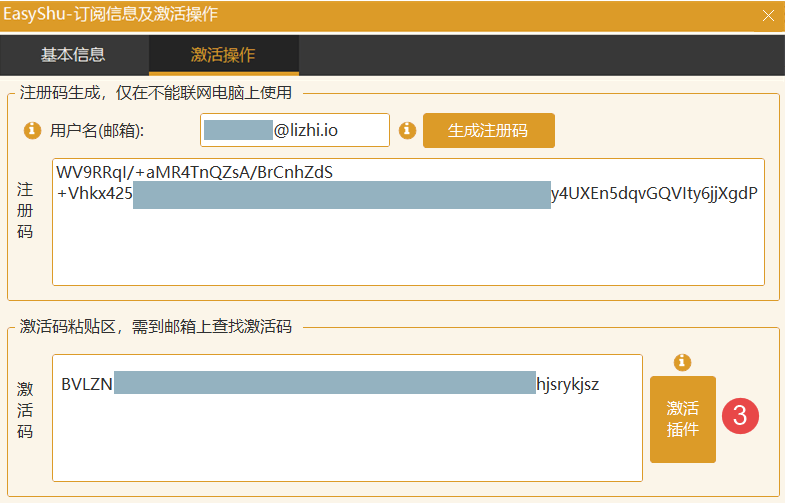Click the 注册码生成 group header text
Viewport: 785px width, 503px height.
point(155,94)
